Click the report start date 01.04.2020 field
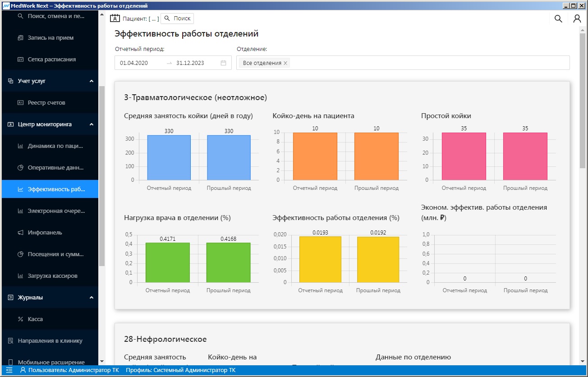The height and width of the screenshot is (377, 588). (x=140, y=63)
